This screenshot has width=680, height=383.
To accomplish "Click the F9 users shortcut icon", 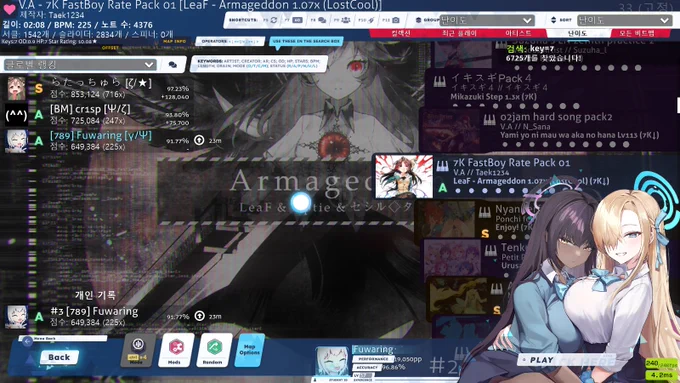I will point(346,20).
